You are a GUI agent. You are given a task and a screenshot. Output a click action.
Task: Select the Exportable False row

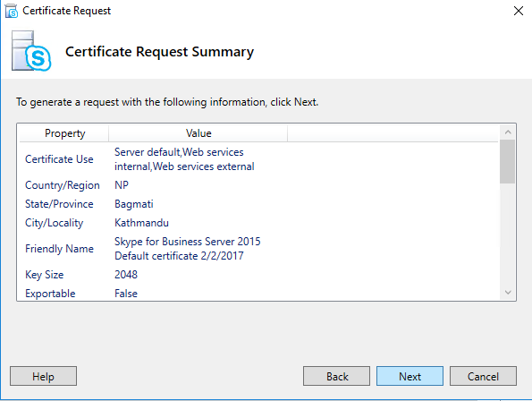coord(259,293)
